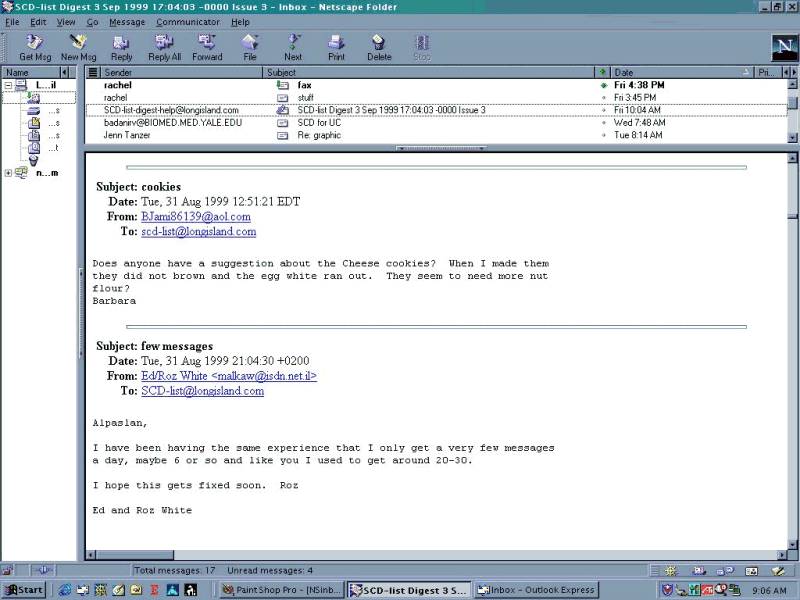Open the scd-list@longisland.com link
The height and width of the screenshot is (600, 800).
tap(197, 231)
